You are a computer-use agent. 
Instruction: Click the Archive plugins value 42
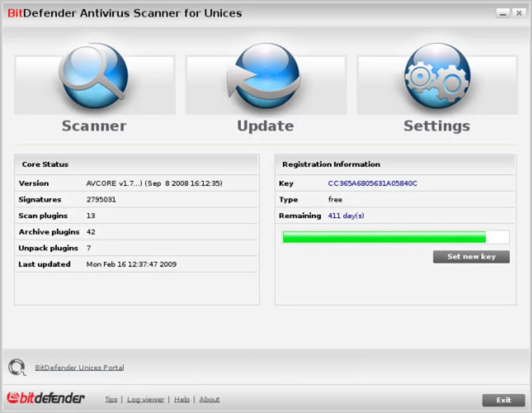point(91,232)
